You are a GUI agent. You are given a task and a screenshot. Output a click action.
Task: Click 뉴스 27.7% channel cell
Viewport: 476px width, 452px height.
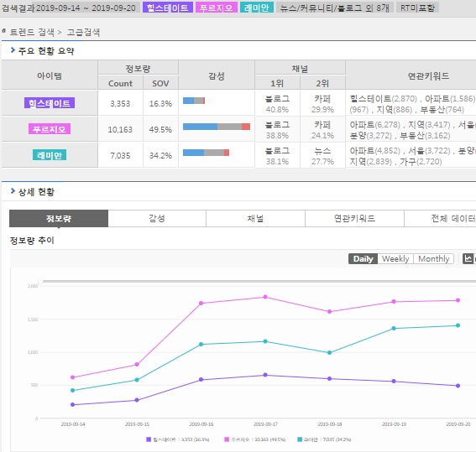coord(322,156)
